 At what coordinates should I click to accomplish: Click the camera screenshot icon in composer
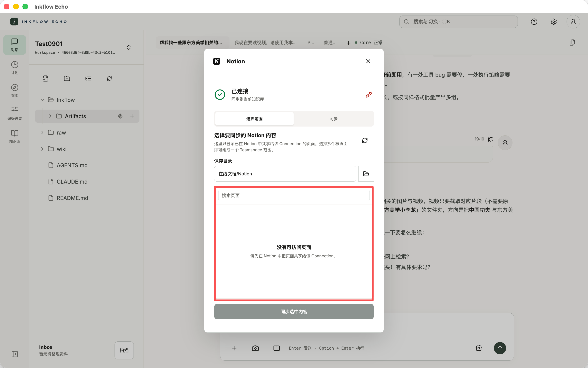tap(255, 348)
